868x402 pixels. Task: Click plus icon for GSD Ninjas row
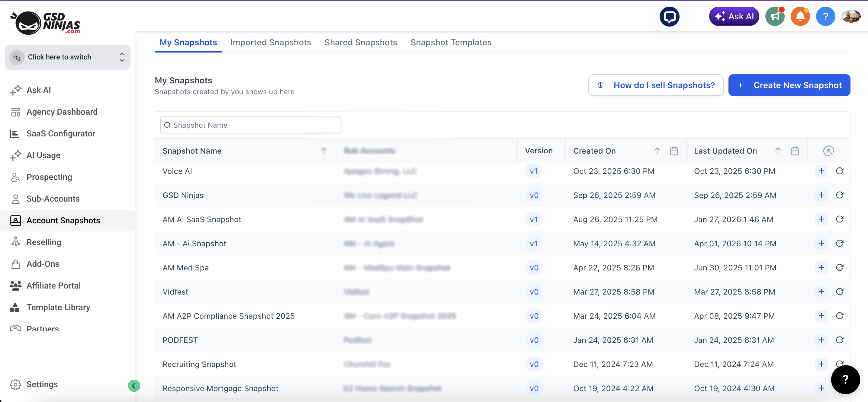821,195
